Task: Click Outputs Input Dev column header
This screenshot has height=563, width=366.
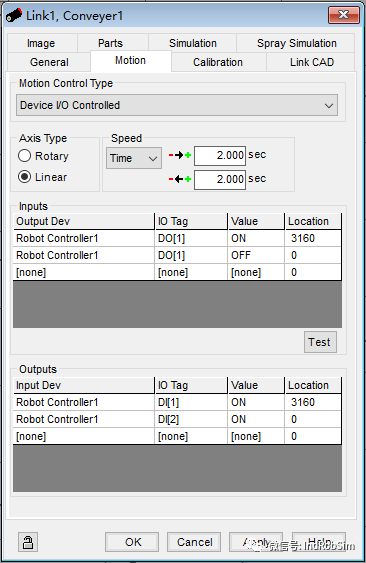Action: click(84, 385)
